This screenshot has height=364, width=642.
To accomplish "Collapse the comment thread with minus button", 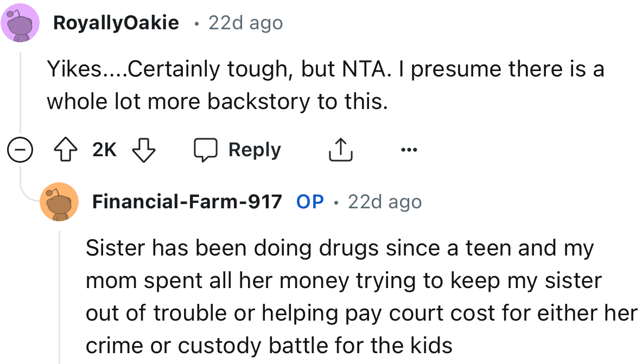I will [20, 150].
